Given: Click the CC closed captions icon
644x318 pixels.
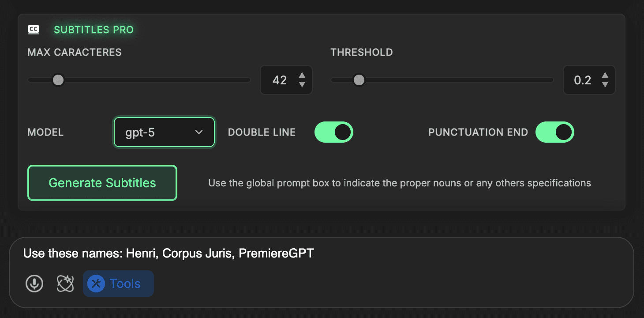Looking at the screenshot, I should click(34, 30).
